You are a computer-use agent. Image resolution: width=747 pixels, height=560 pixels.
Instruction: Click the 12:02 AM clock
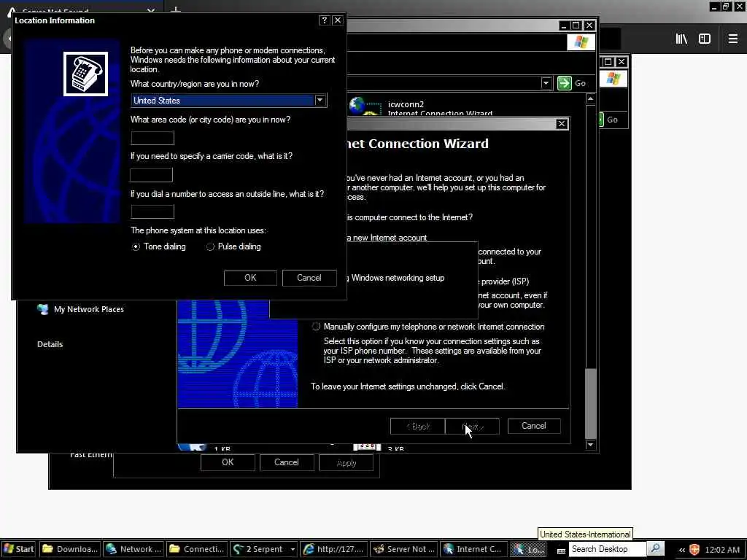722,550
